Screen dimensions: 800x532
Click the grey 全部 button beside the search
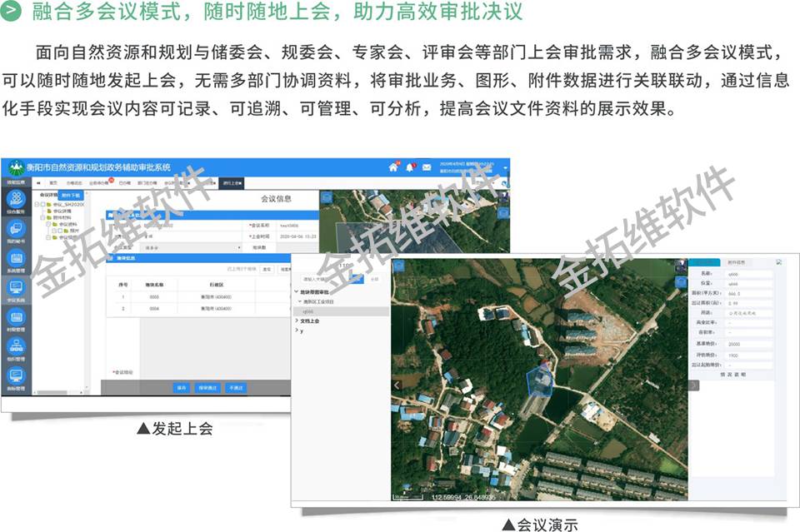(x=374, y=279)
